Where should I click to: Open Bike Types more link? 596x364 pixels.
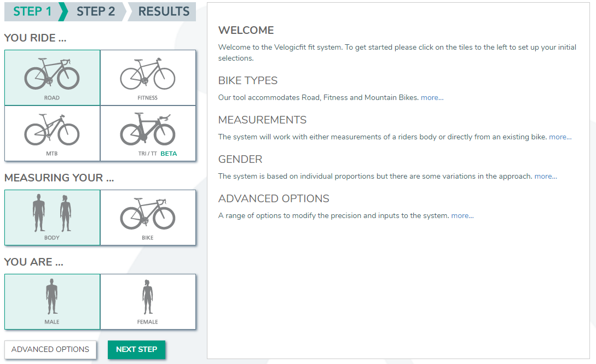pos(432,97)
